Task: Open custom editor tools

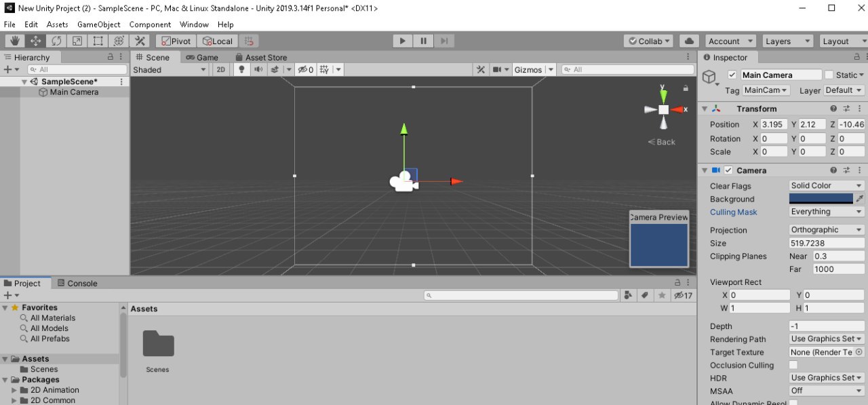Action: (140, 41)
